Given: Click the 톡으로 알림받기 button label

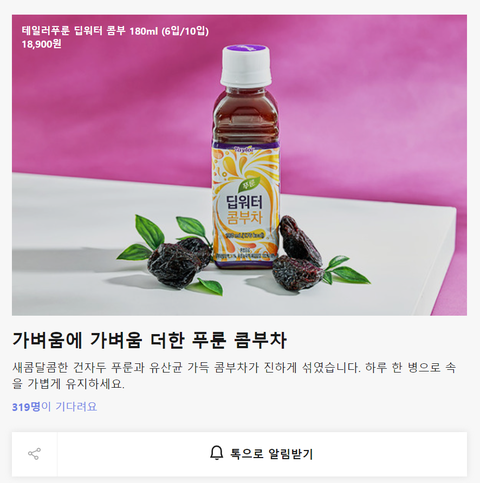Looking at the screenshot, I should click(271, 454).
